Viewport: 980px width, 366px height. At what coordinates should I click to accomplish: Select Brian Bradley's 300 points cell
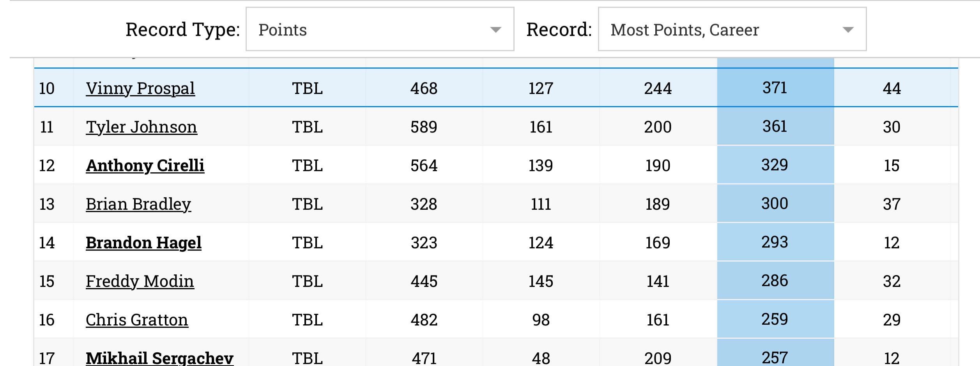pos(775,203)
